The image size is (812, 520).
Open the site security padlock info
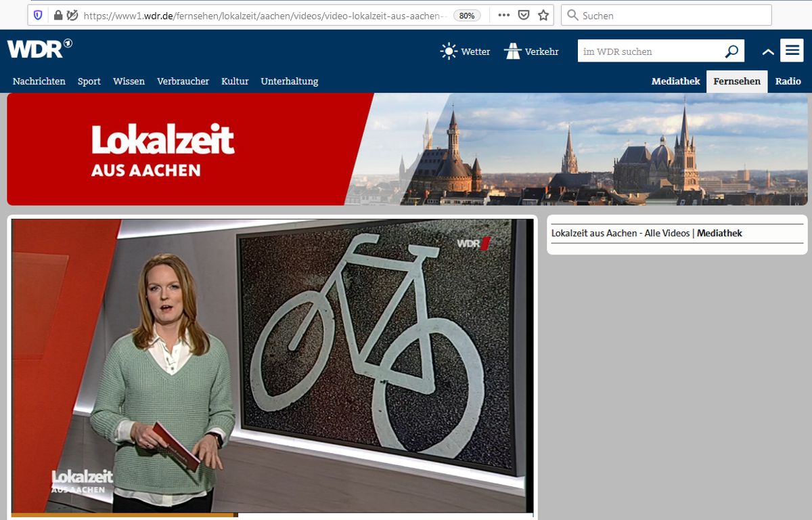(58, 15)
